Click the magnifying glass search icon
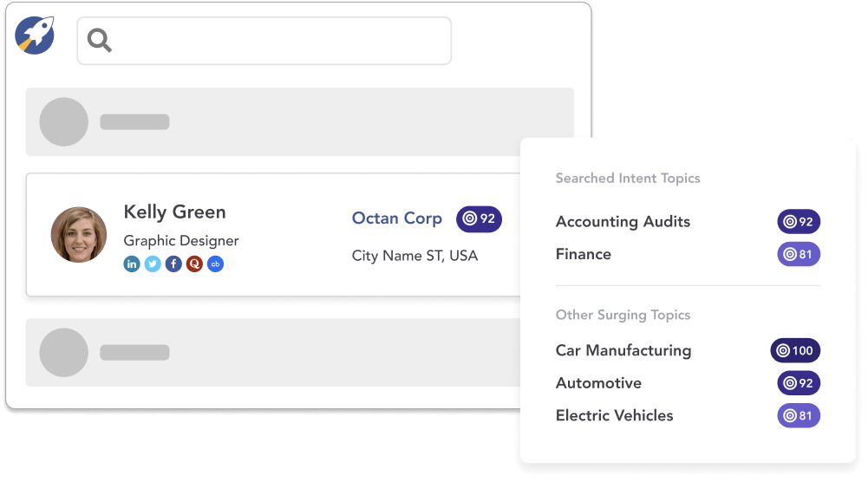The image size is (868, 482). pyautogui.click(x=100, y=40)
